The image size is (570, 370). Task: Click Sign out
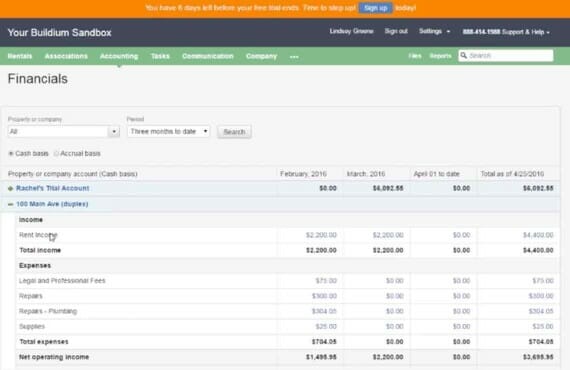pos(396,31)
